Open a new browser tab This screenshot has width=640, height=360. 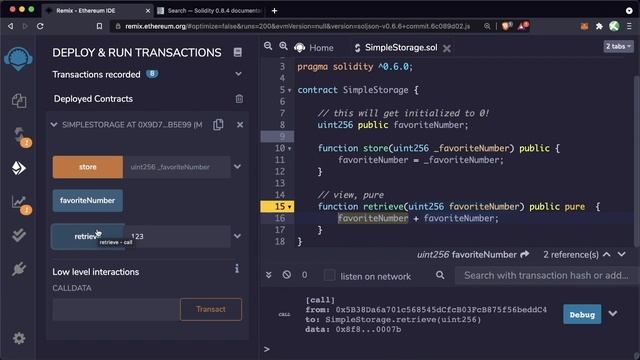pyautogui.click(x=274, y=11)
